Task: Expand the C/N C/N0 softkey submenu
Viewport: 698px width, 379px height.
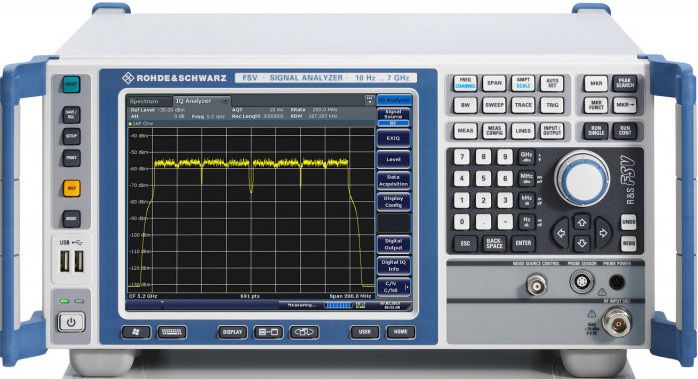Action: pos(394,287)
